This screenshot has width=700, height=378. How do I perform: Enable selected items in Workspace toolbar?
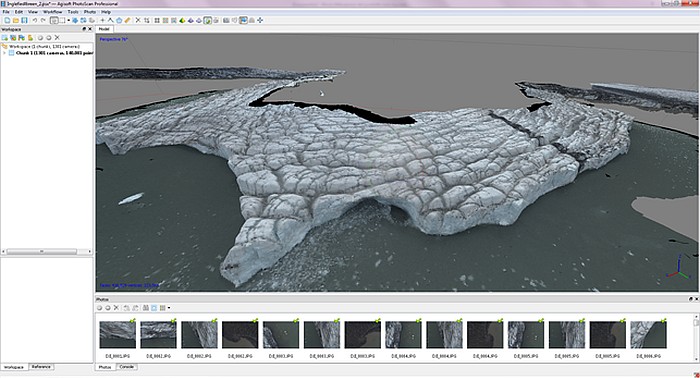click(x=40, y=37)
